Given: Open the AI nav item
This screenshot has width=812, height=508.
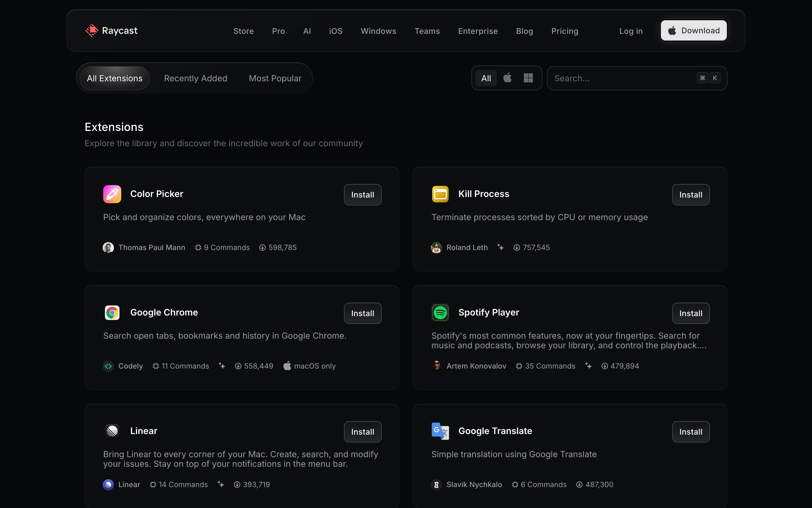Looking at the screenshot, I should [x=307, y=31].
